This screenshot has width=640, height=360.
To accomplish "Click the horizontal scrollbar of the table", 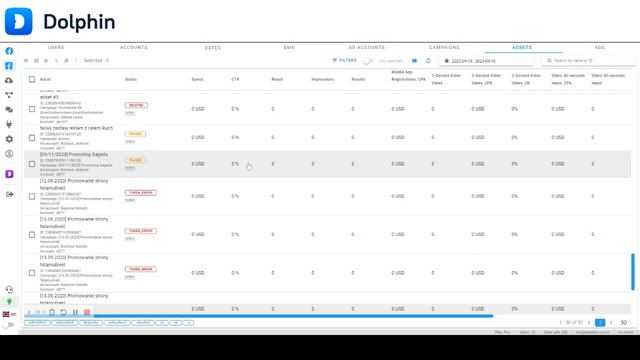I will pos(258,316).
